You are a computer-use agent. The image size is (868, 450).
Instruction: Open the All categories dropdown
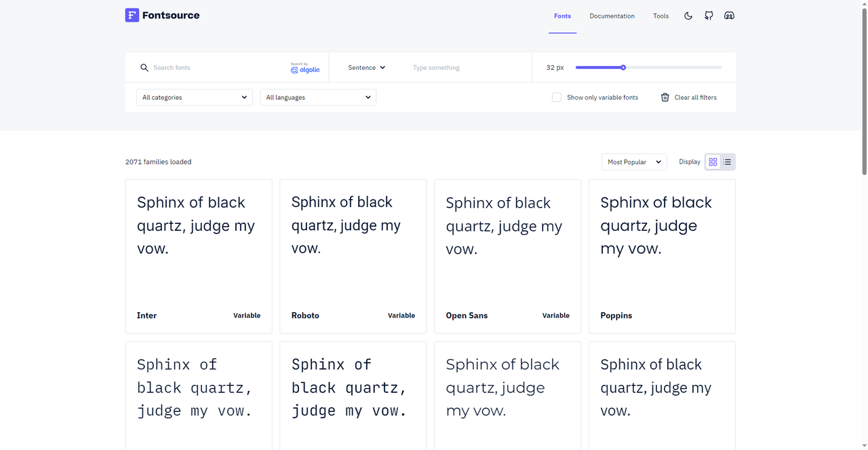click(194, 98)
